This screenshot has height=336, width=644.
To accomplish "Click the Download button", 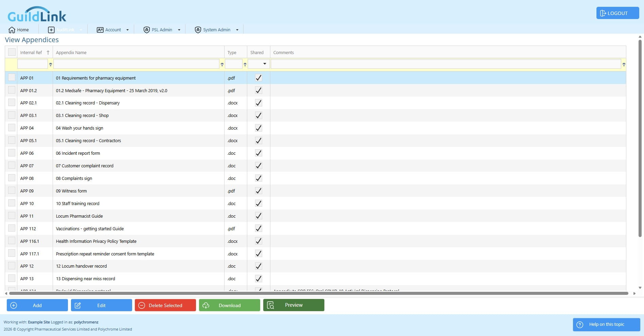I will click(x=230, y=305).
